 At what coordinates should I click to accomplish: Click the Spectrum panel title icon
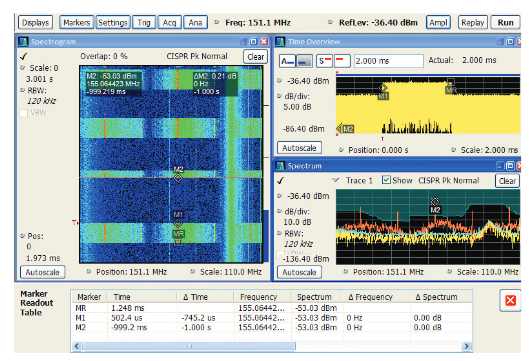click(x=280, y=166)
